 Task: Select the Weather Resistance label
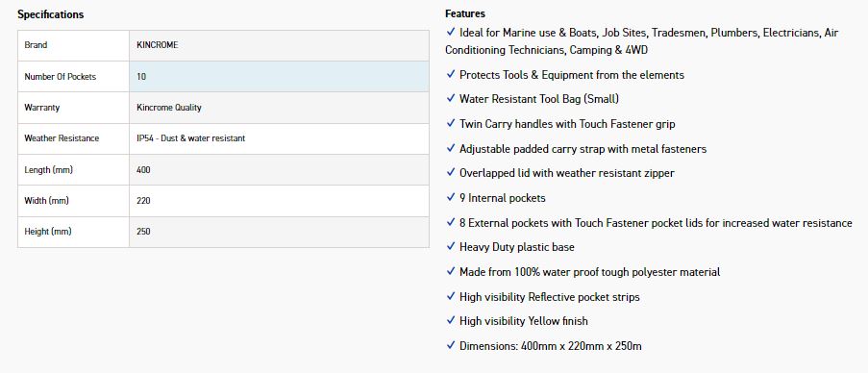pyautogui.click(x=62, y=138)
